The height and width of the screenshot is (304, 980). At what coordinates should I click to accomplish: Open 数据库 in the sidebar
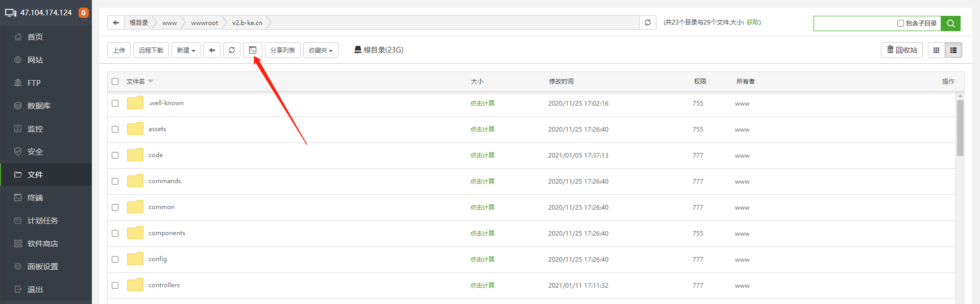[x=46, y=106]
